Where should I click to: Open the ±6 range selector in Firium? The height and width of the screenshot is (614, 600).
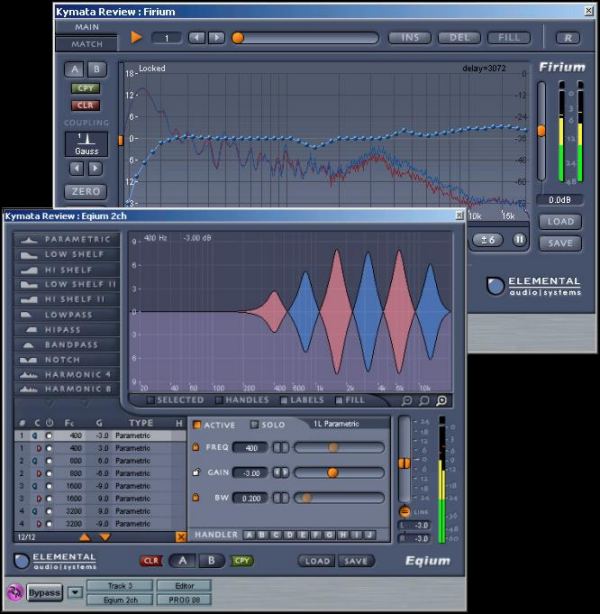click(487, 239)
